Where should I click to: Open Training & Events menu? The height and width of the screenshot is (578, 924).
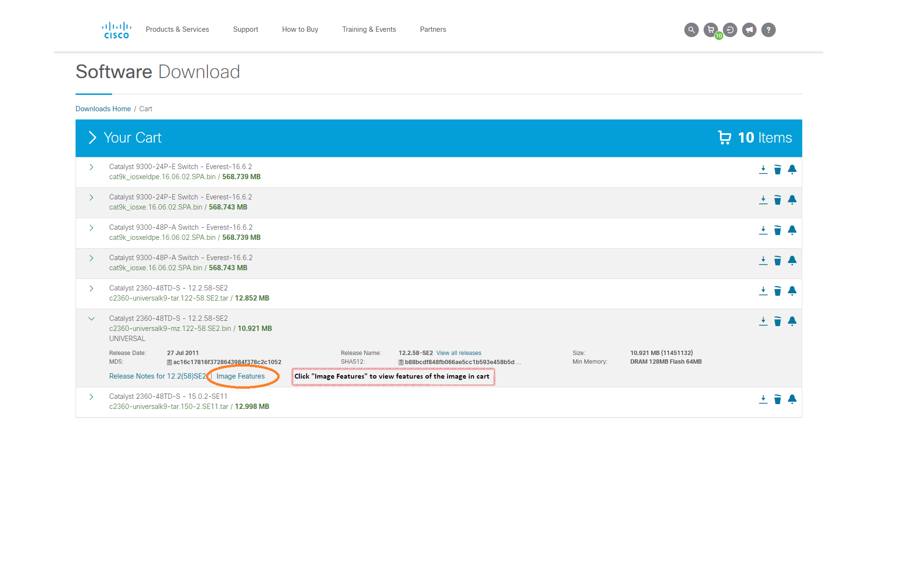[369, 29]
